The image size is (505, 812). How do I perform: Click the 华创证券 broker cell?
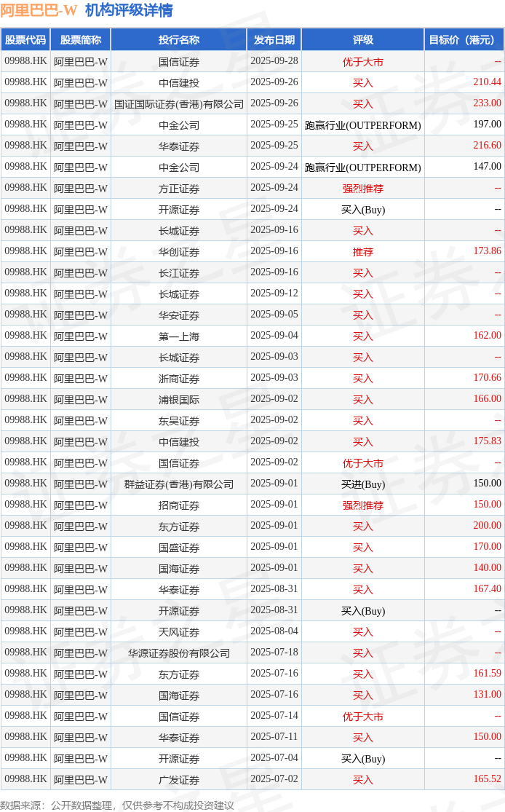click(x=179, y=252)
